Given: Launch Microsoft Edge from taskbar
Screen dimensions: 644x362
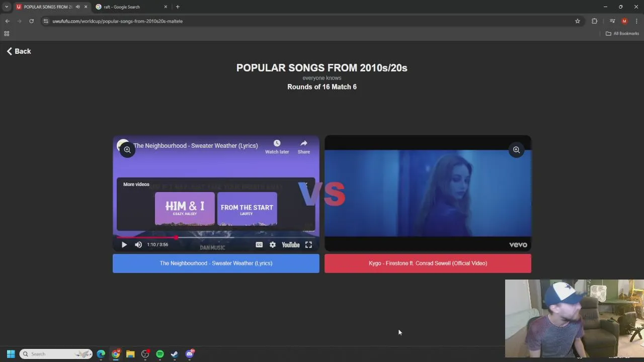Looking at the screenshot, I should (101, 354).
